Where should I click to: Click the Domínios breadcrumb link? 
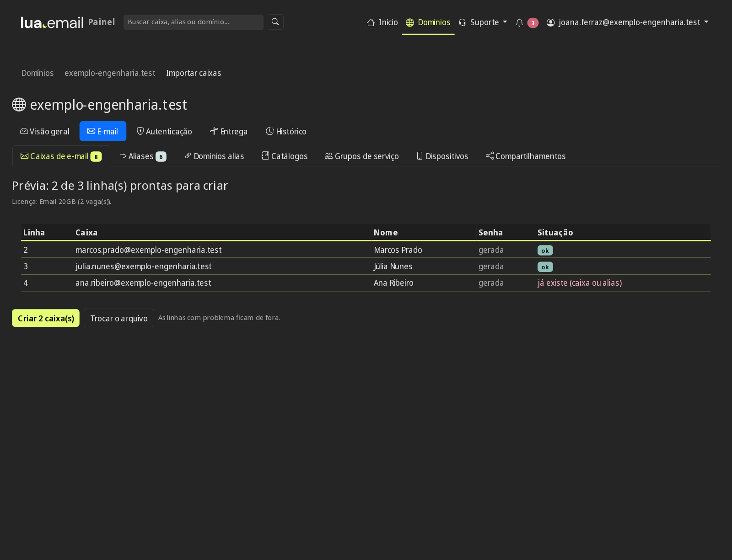pos(38,73)
